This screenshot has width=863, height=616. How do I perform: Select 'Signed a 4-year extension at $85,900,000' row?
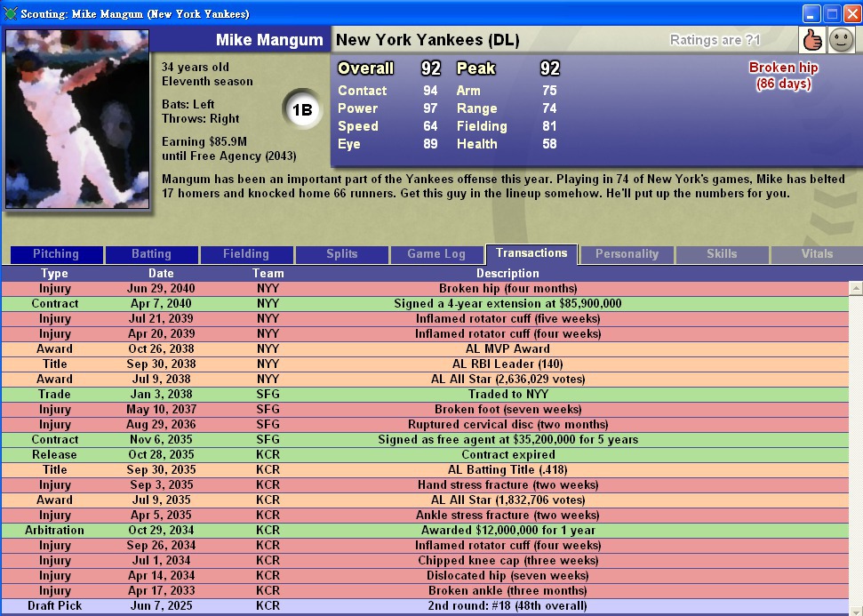pyautogui.click(x=425, y=304)
